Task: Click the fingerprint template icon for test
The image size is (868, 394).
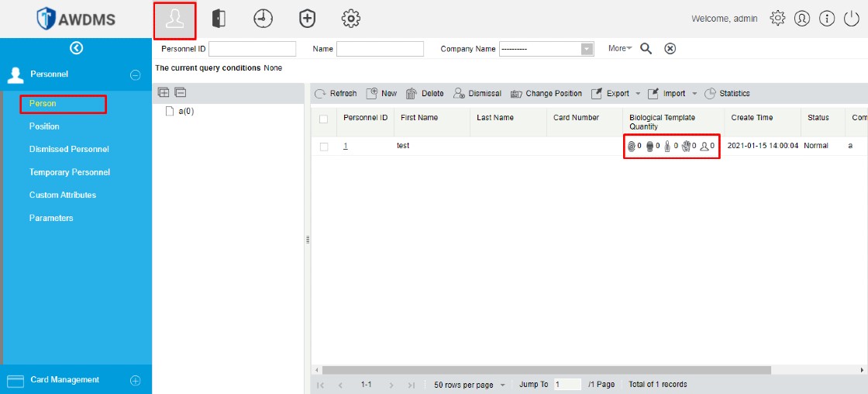Action: pos(631,147)
